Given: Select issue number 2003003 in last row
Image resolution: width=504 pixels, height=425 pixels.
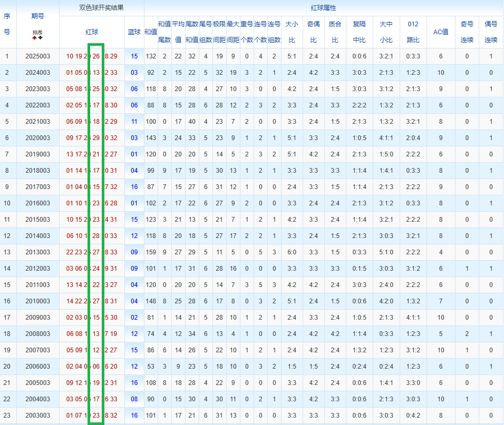Looking at the screenshot, I should (37, 416).
